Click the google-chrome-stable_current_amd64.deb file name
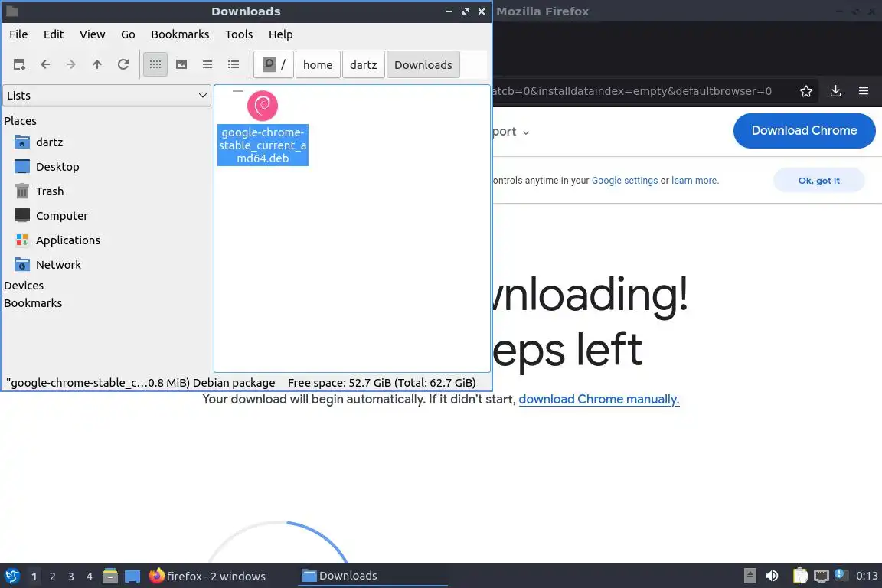Viewport: 882px width, 588px height. pyautogui.click(x=263, y=145)
